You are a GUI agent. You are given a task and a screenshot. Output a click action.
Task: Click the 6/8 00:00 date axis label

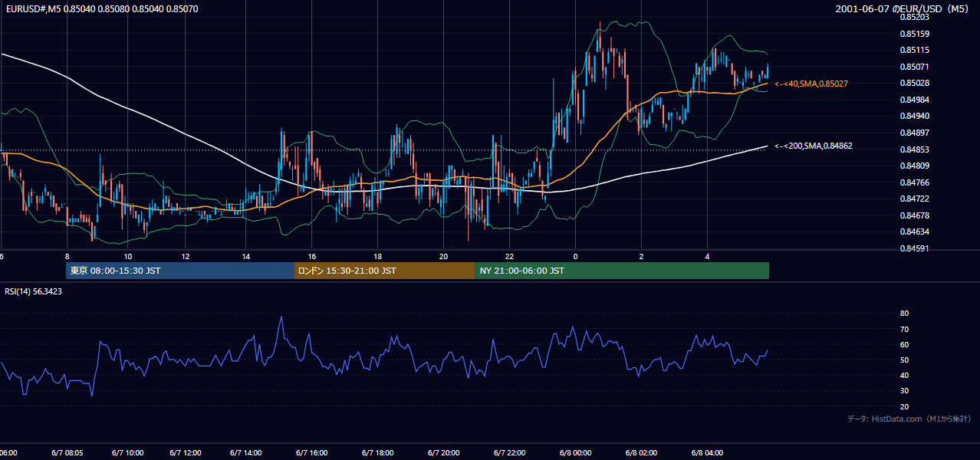[575, 453]
